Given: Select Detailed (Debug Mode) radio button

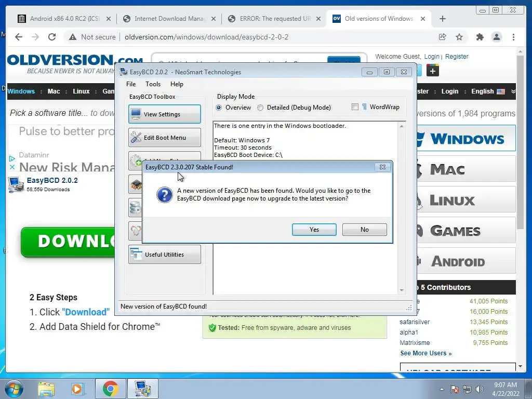Looking at the screenshot, I should point(260,108).
